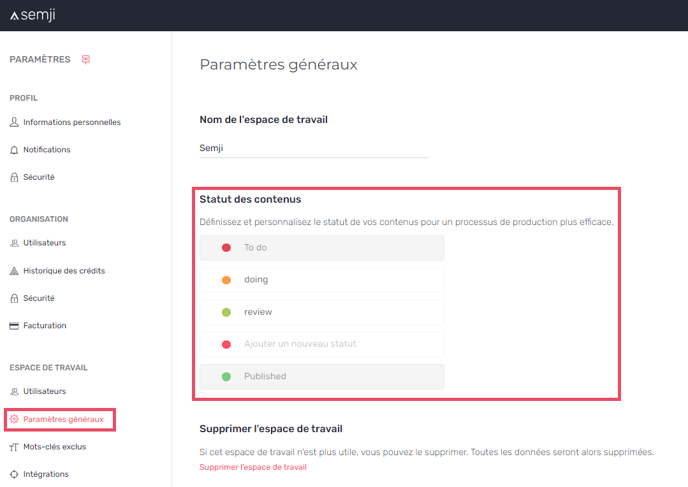Click user icon beside Utilisateurs under Organisation
Viewport: 688px width, 487px height.
click(14, 243)
